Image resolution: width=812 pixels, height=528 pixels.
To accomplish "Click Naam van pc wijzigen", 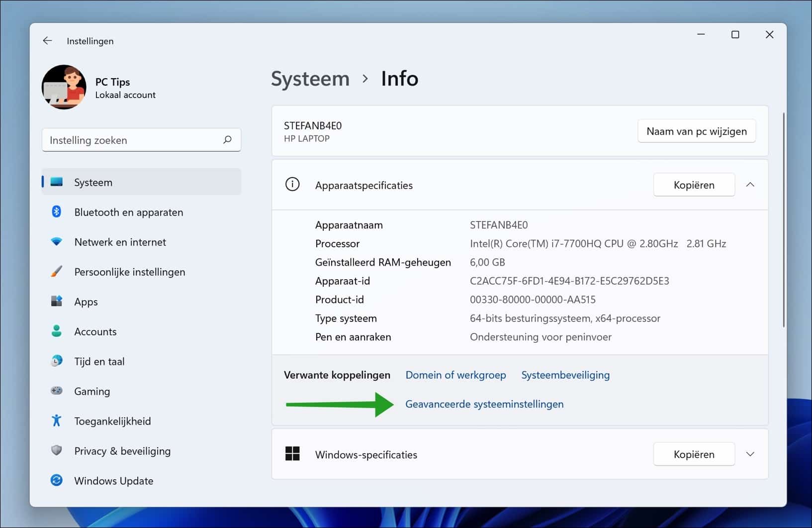I will 696,131.
